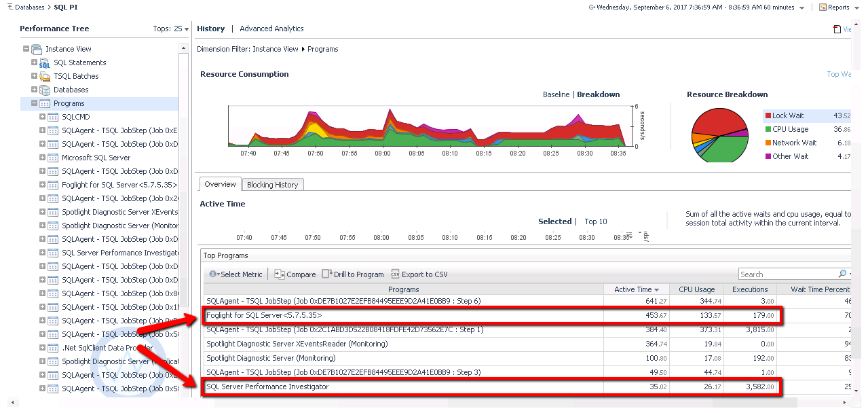Select table row ending Step 6
Image resolution: width=868 pixels, height=413 pixels.
527,301
